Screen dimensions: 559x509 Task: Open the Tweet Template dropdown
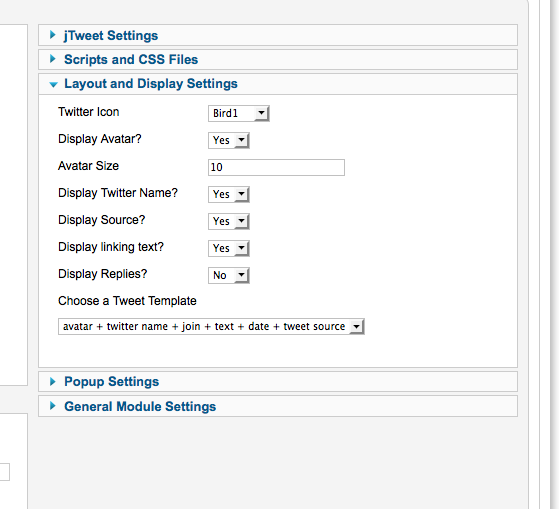coord(211,327)
